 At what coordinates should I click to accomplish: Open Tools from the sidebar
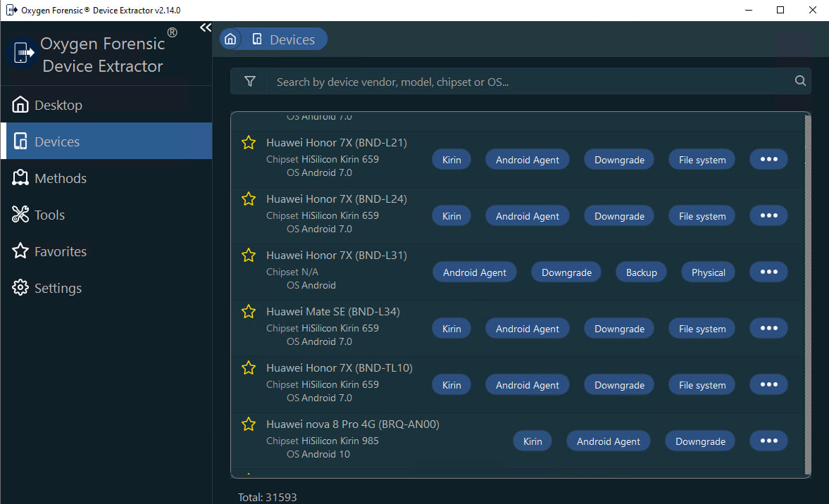pos(49,215)
